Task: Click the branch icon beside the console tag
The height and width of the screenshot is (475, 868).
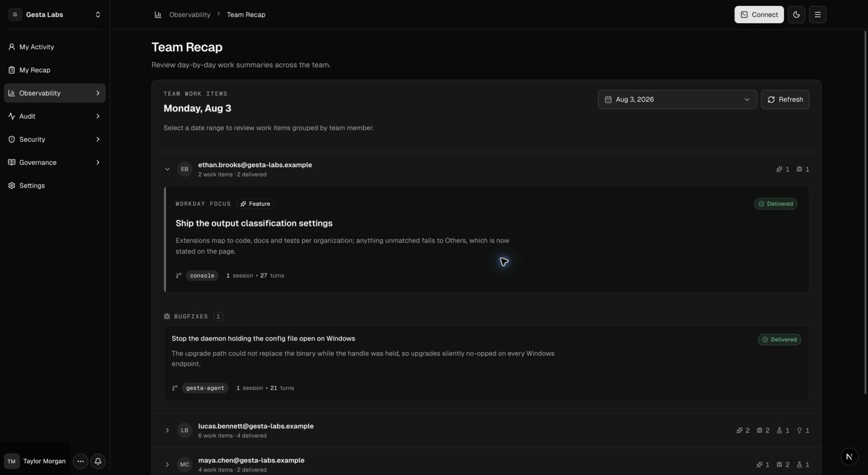Action: click(178, 276)
